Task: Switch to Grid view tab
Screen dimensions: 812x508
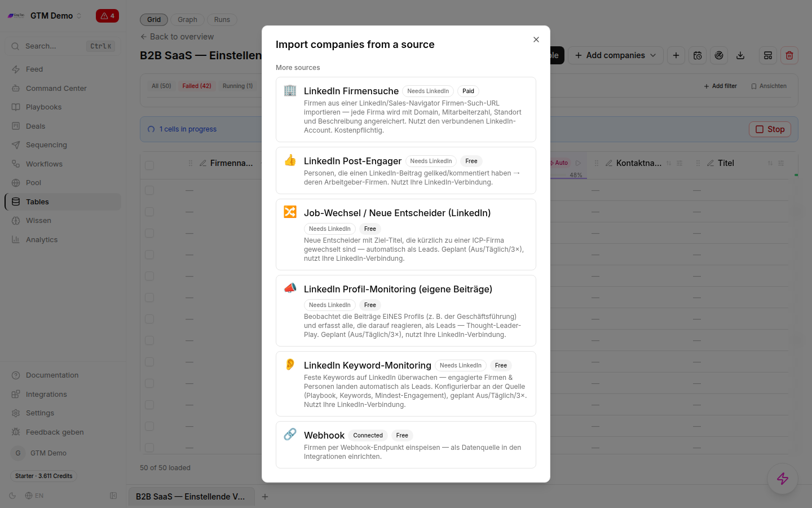Action: click(x=154, y=20)
